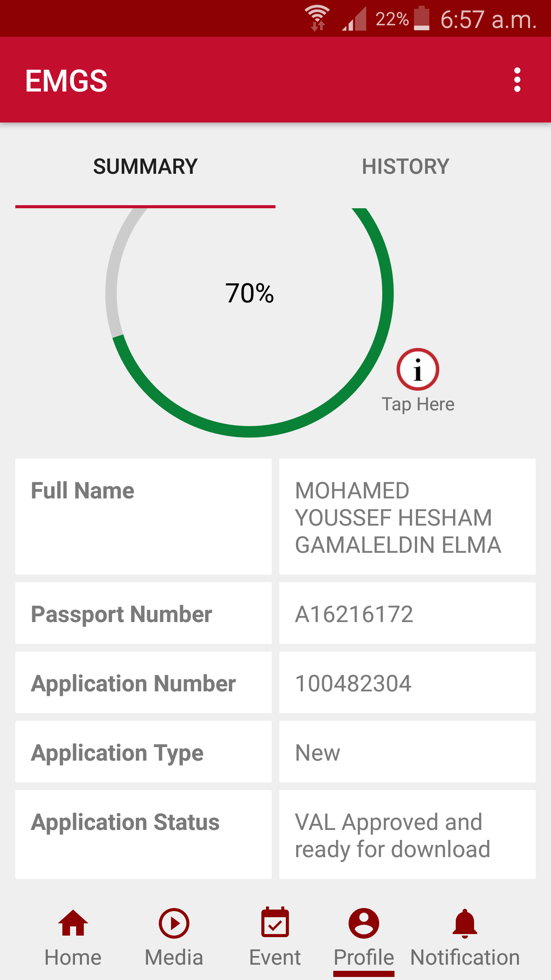This screenshot has height=980, width=551.
Task: Select the passport number A16216172
Action: pyautogui.click(x=354, y=614)
